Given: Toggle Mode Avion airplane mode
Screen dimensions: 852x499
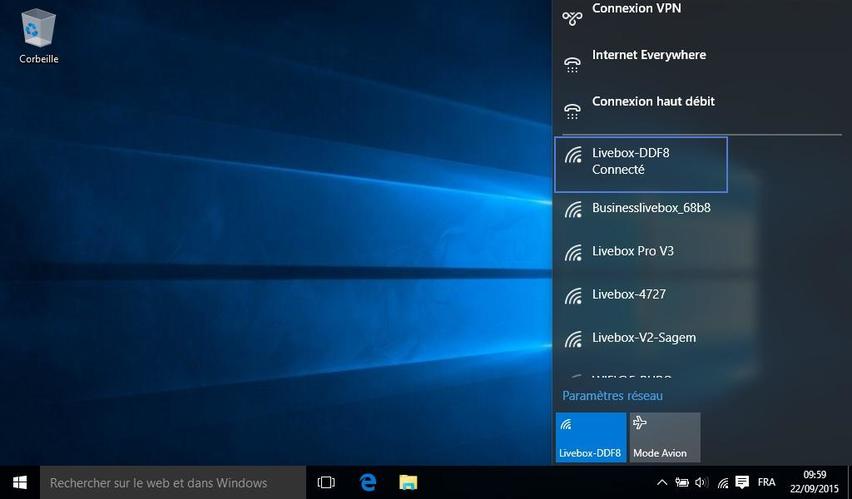Looking at the screenshot, I should (x=664, y=438).
